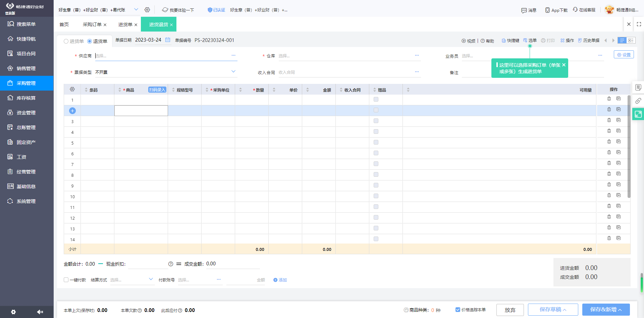The height and width of the screenshot is (318, 644).
Task: Click the 快捷键 shortcut keys icon
Action: coord(510,40)
